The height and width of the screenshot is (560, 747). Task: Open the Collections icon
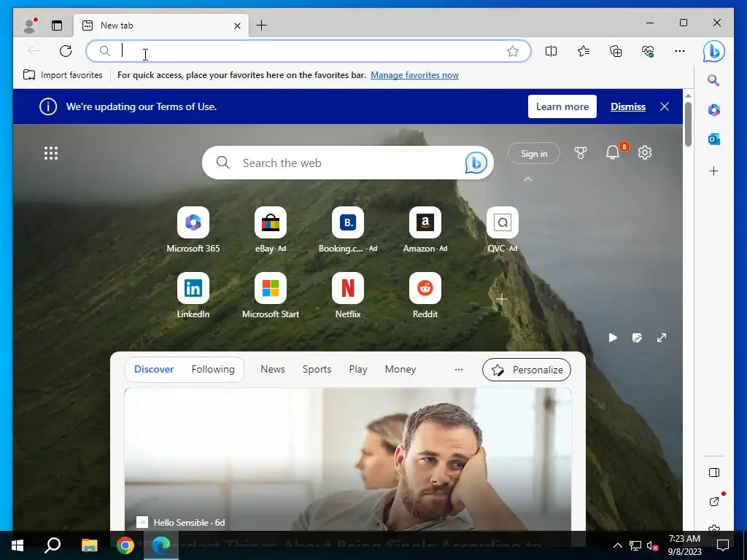coord(616,51)
